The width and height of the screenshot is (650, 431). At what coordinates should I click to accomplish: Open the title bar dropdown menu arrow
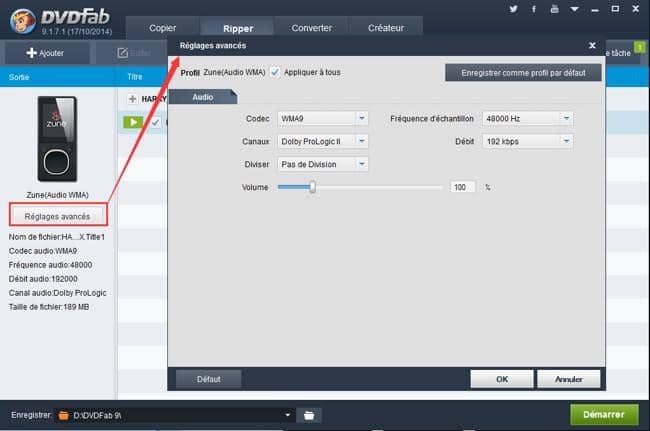575,9
